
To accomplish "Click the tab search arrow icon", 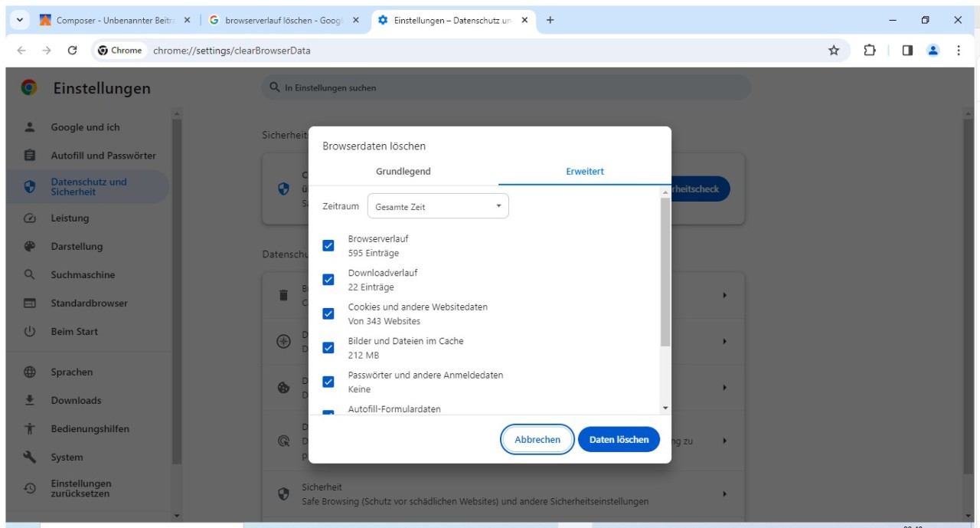I will (19, 21).
